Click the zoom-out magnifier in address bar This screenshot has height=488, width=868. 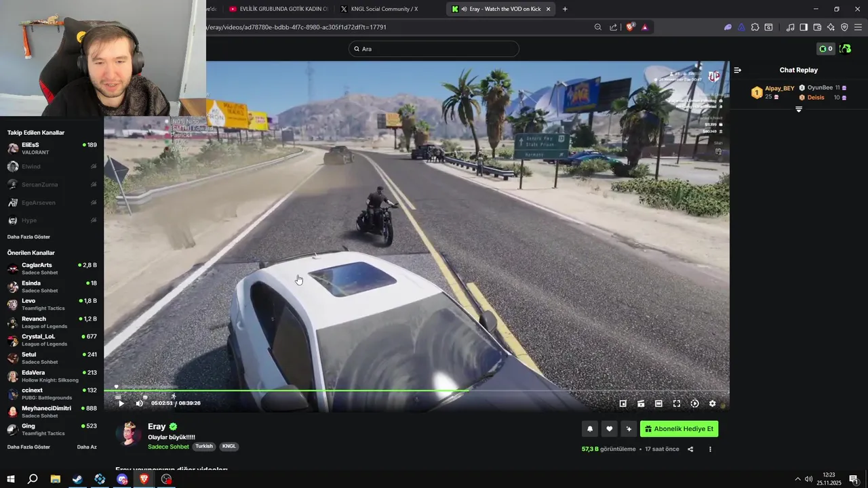pyautogui.click(x=597, y=27)
